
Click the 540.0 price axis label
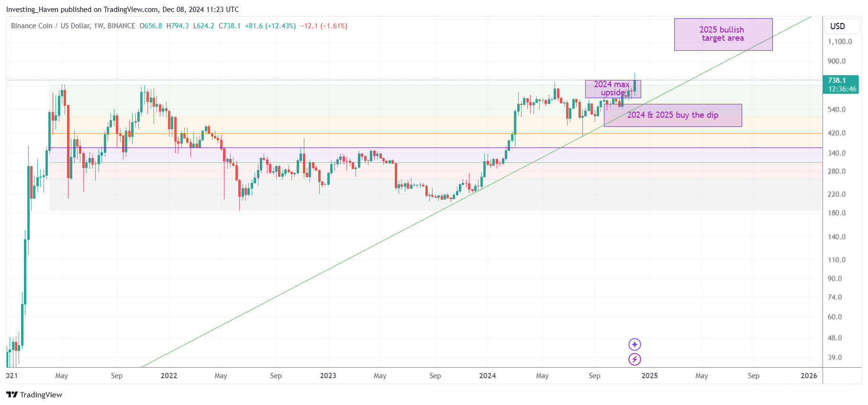(836, 110)
